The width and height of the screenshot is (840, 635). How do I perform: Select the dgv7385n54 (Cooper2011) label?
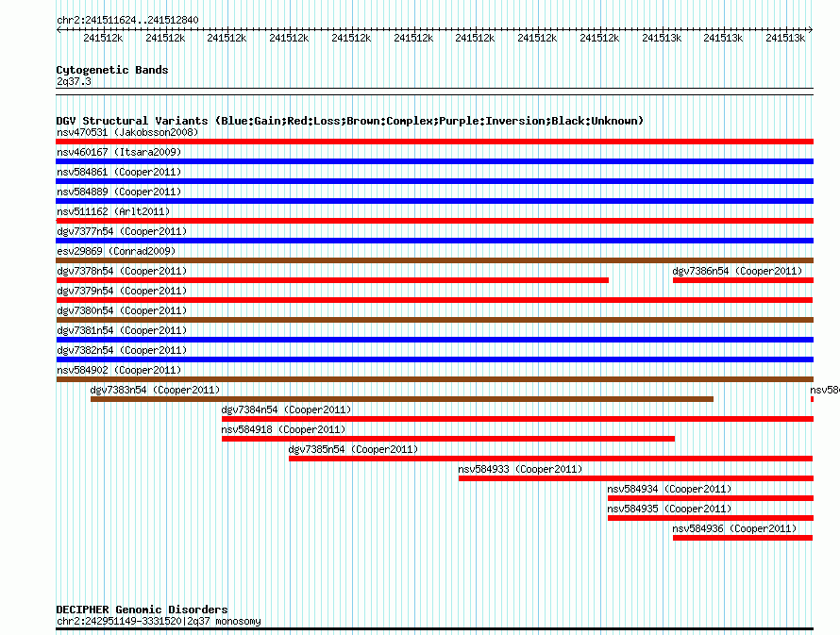click(x=353, y=449)
